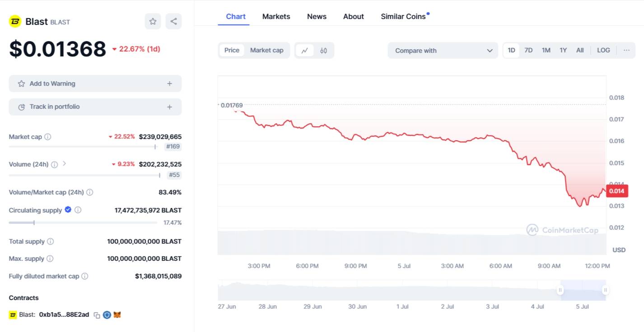Open the Markets tab
This screenshot has height=332, width=644.
(276, 16)
